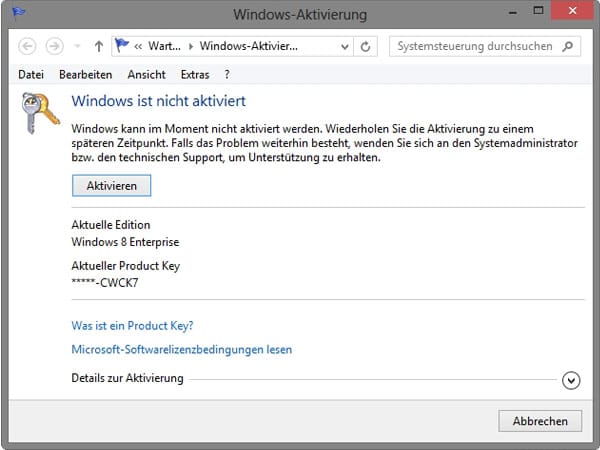Refresh the page with reload icon

tap(365, 47)
